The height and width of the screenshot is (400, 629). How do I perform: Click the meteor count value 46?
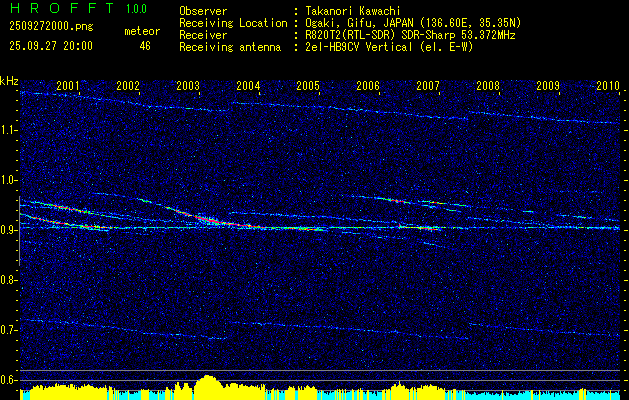coord(145,46)
